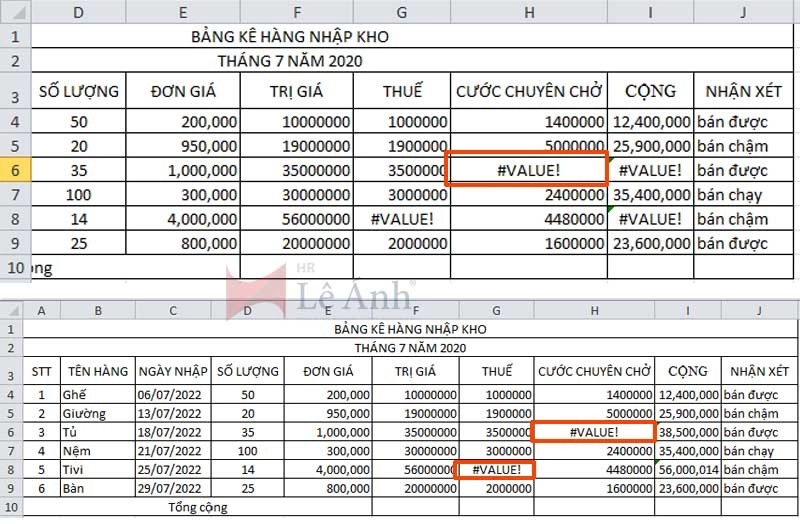Image resolution: width=800 pixels, height=524 pixels.
Task: Select the date cell 06/07/2022
Action: (x=172, y=395)
